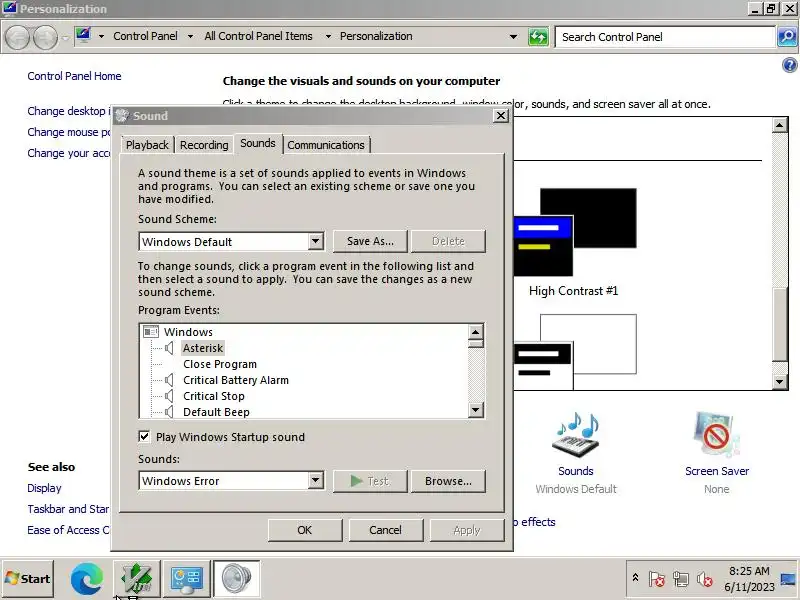Confirm with the OK button
This screenshot has width=800, height=600.
tap(305, 530)
